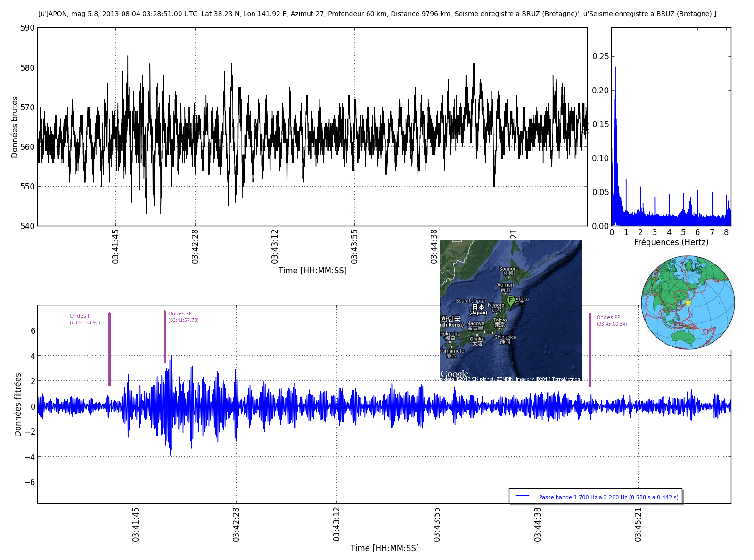The width and height of the screenshot is (754, 560).
Task: Click the Google logo on the map
Action: (454, 374)
